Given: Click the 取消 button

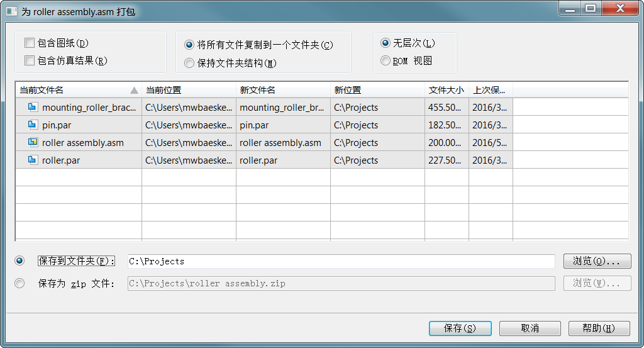Looking at the screenshot, I should pyautogui.click(x=530, y=328).
